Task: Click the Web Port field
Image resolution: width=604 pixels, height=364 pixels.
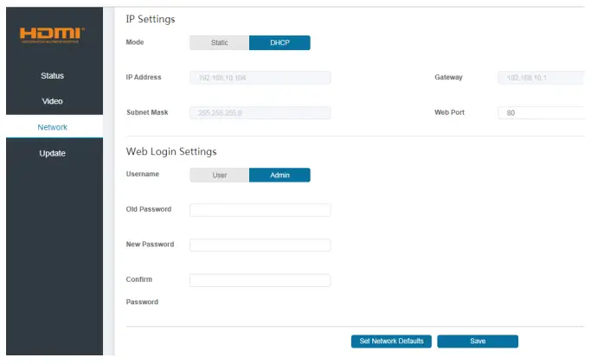Action: click(542, 112)
